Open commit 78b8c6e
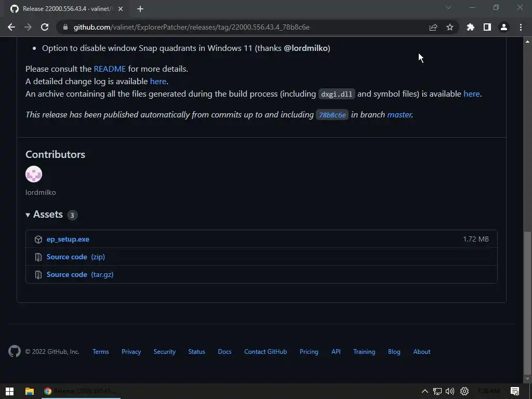The width and height of the screenshot is (532, 399). pos(332,115)
